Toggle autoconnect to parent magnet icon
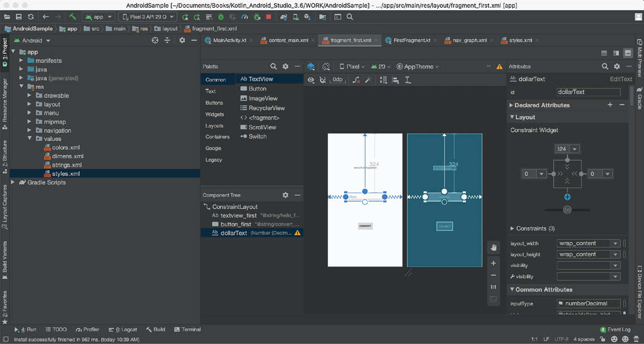Viewport: 644px width, 344px height. 323,80
